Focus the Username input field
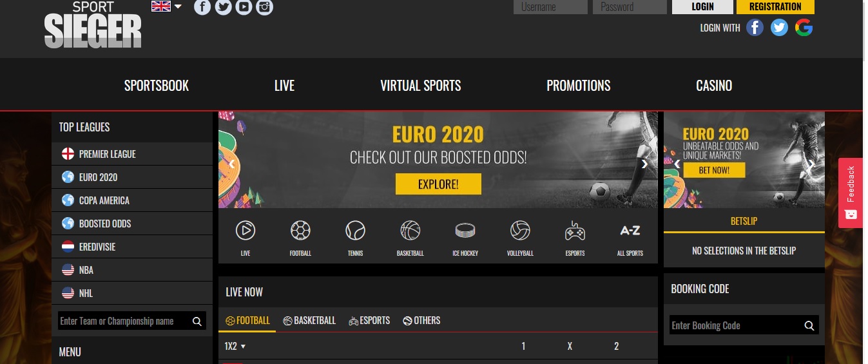 [x=550, y=6]
